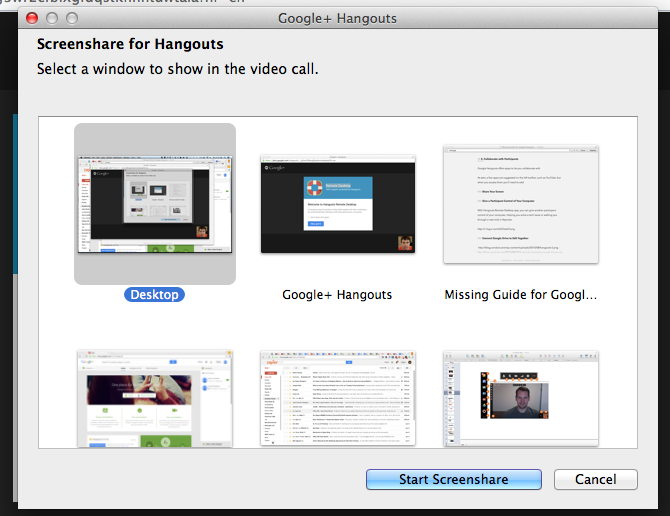Screen dimensions: 670x516
Task: Click the Screenshare for Hangouts heading
Action: tap(130, 44)
